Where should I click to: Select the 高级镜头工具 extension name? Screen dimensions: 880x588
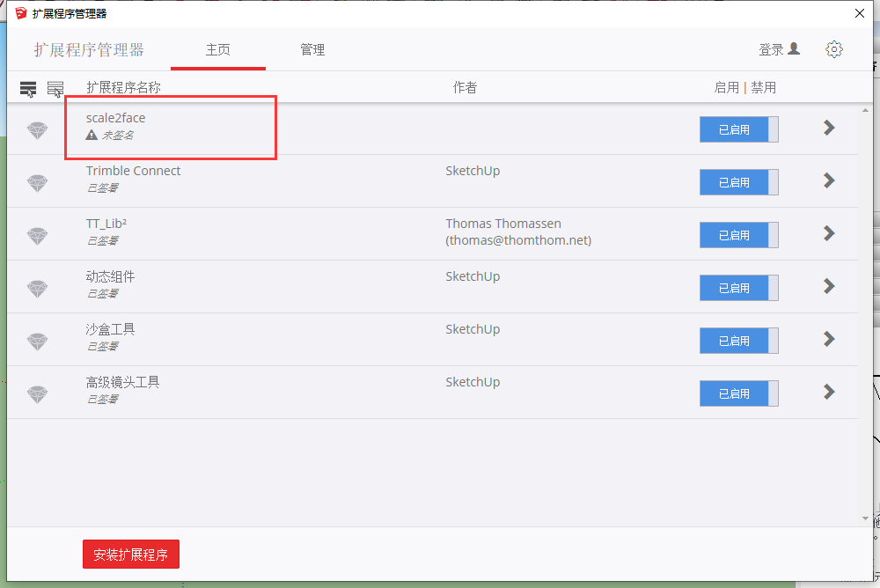[122, 382]
